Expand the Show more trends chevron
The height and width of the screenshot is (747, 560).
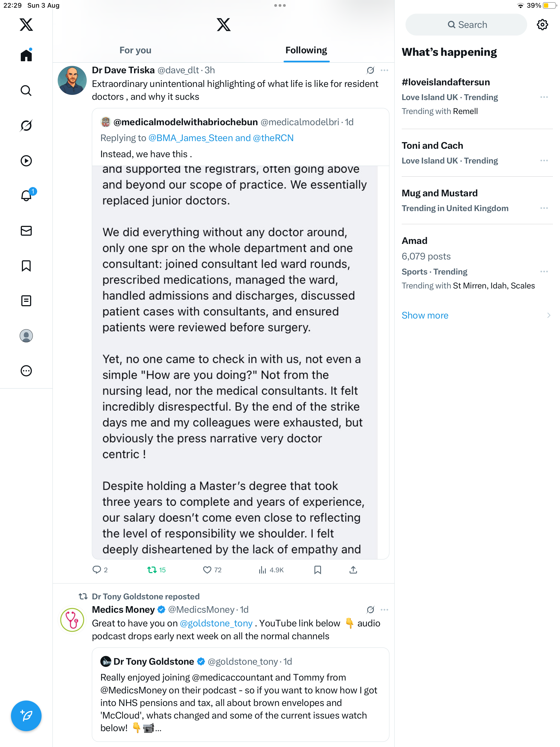coord(549,316)
